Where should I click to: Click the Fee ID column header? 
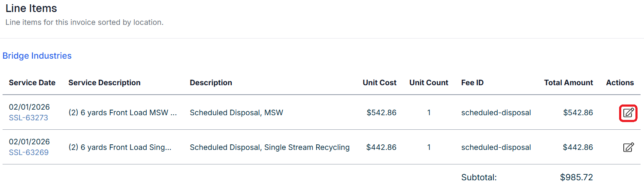tap(472, 83)
